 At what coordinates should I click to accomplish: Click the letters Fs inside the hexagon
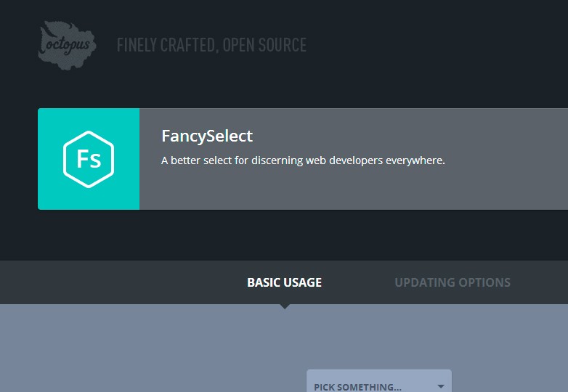(x=88, y=160)
